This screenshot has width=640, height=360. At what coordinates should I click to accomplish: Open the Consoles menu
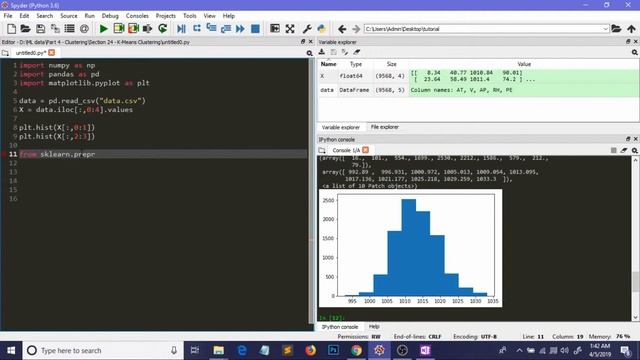click(x=137, y=16)
